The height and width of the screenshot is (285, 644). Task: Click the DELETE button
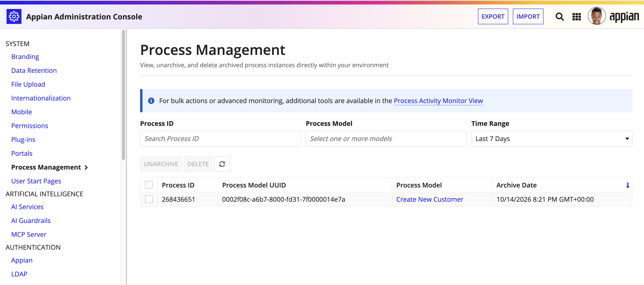tap(198, 164)
